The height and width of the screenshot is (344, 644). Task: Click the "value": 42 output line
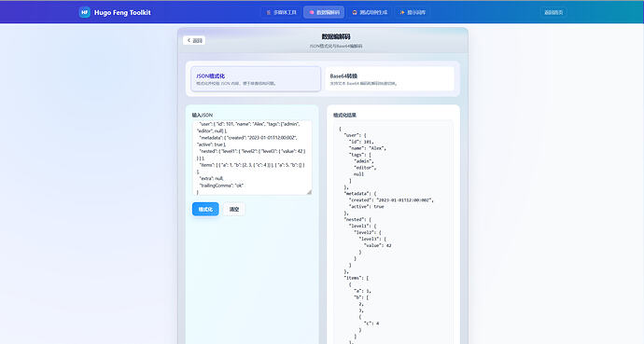click(x=378, y=245)
